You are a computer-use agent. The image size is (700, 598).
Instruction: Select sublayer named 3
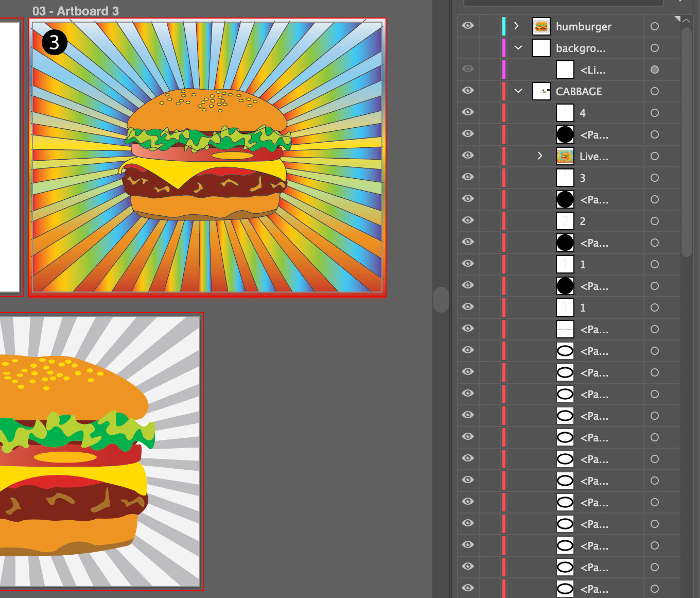tap(583, 178)
